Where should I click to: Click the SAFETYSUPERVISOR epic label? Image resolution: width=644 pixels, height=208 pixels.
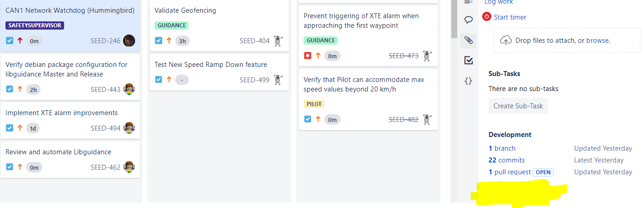click(35, 25)
